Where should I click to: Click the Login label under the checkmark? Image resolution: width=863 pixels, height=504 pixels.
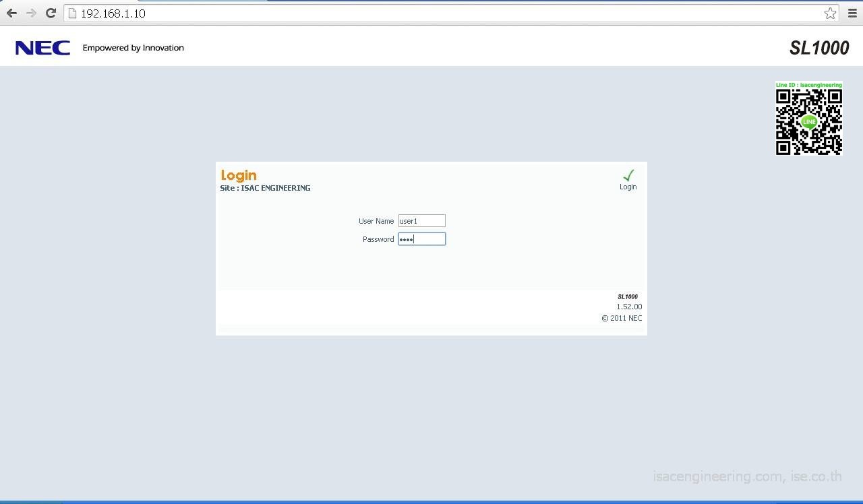pos(628,187)
